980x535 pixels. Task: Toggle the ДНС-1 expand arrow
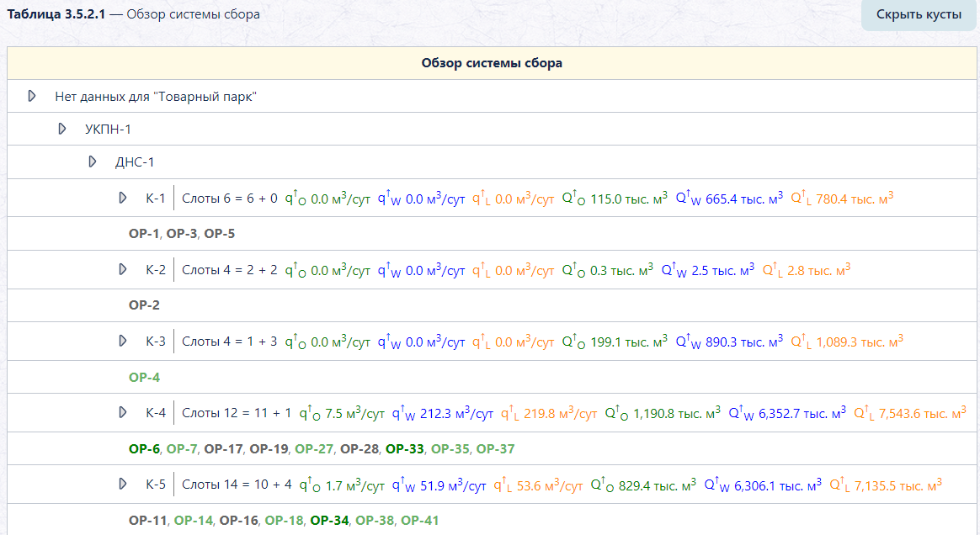pyautogui.click(x=92, y=162)
